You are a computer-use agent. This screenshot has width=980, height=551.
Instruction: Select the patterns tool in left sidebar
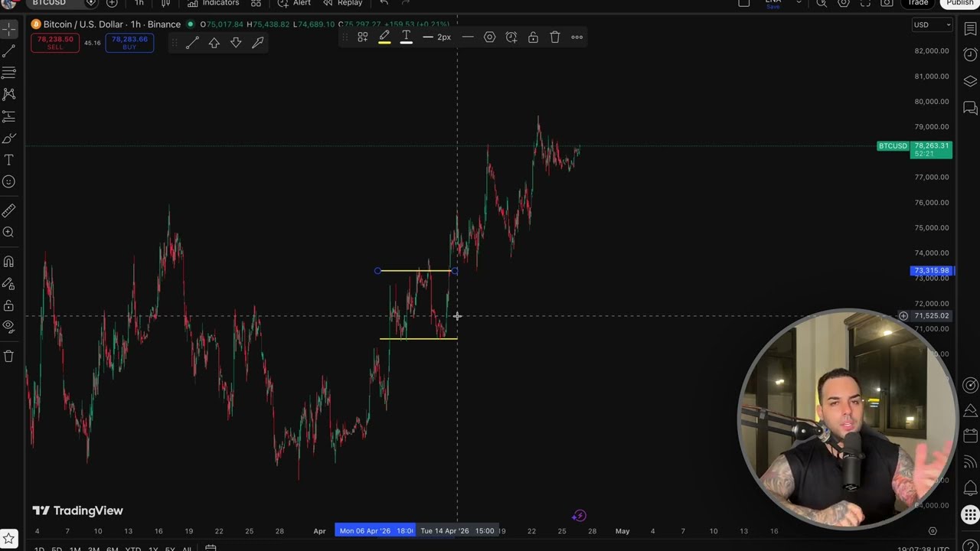coord(9,94)
